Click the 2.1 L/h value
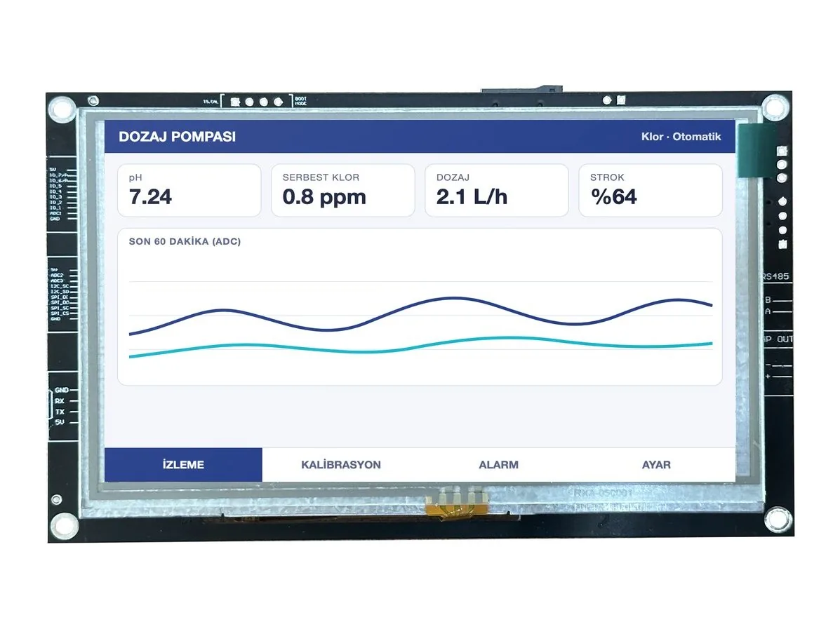This screenshot has height=629, width=840. [x=472, y=197]
